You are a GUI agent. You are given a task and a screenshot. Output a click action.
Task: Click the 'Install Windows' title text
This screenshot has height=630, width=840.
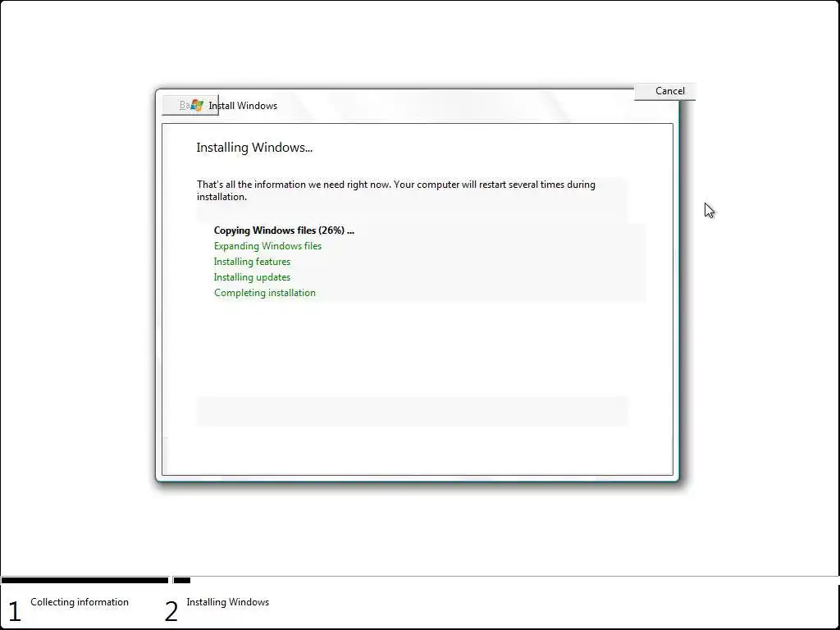(x=243, y=106)
